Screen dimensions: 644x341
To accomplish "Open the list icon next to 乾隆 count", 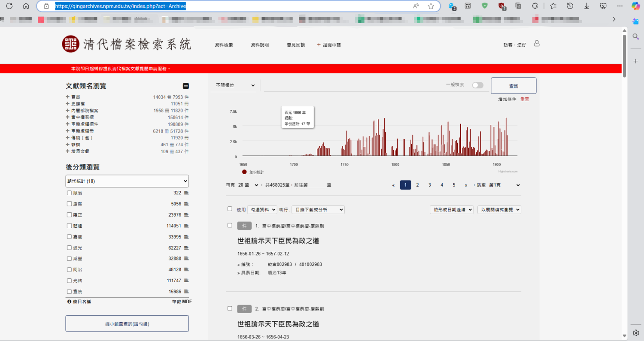I will coord(186,226).
